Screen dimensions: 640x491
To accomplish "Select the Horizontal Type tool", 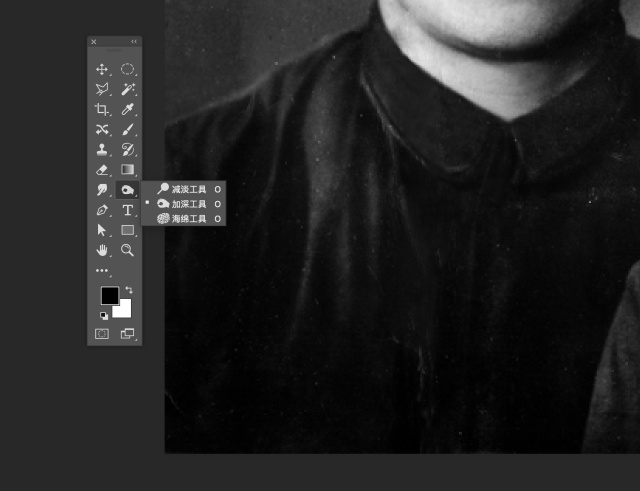I will click(128, 210).
